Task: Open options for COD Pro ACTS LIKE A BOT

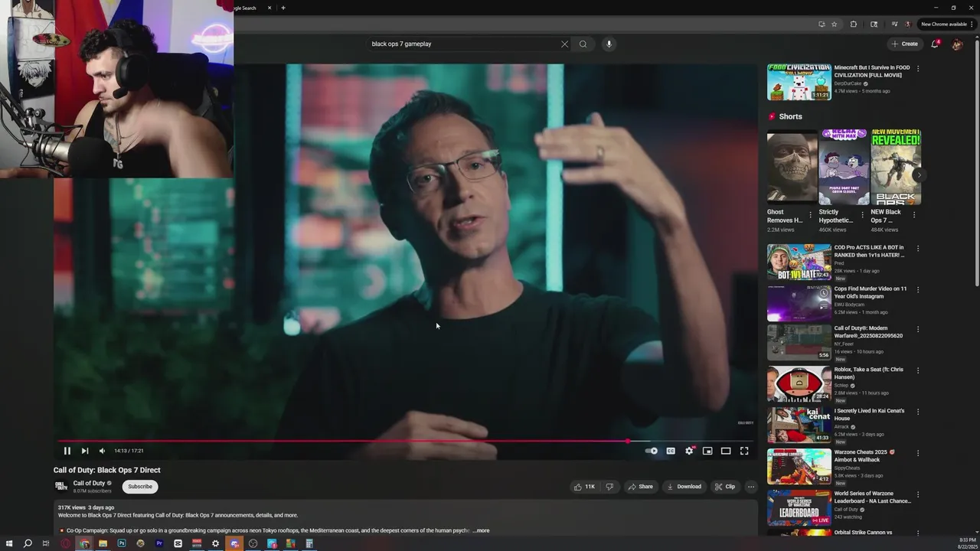Action: (918, 249)
